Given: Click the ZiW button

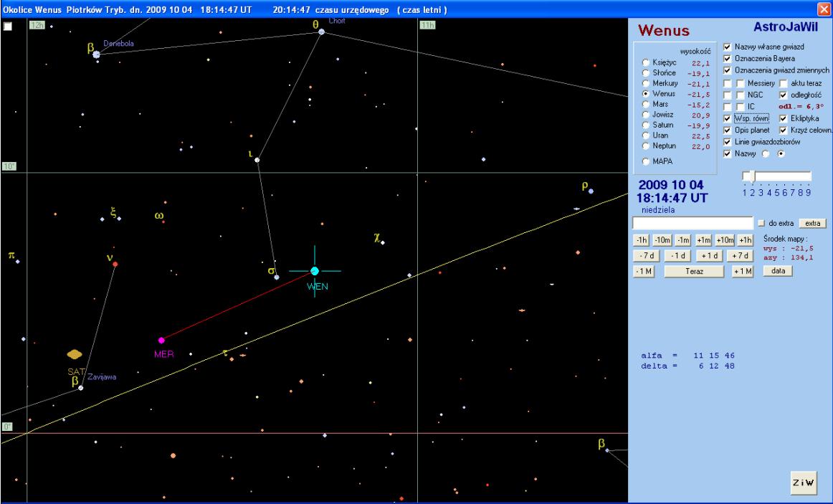Looking at the screenshot, I should [x=803, y=482].
